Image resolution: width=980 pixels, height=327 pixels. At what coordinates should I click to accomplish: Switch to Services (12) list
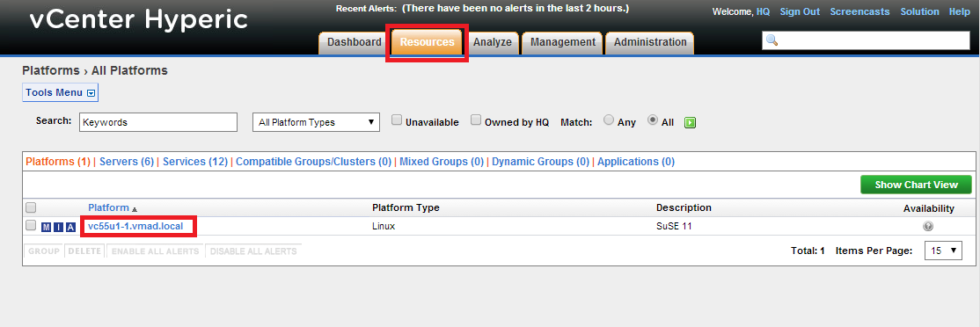click(195, 162)
